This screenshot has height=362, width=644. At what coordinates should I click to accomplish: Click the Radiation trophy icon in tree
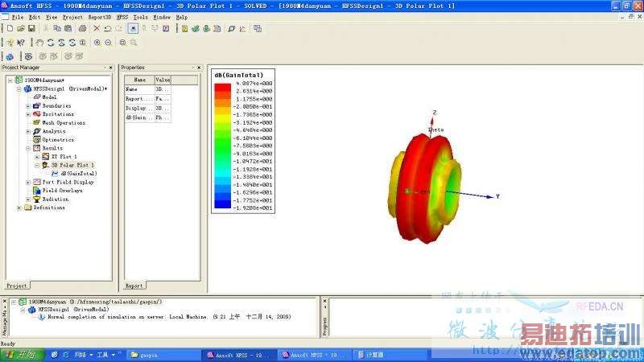(36, 199)
